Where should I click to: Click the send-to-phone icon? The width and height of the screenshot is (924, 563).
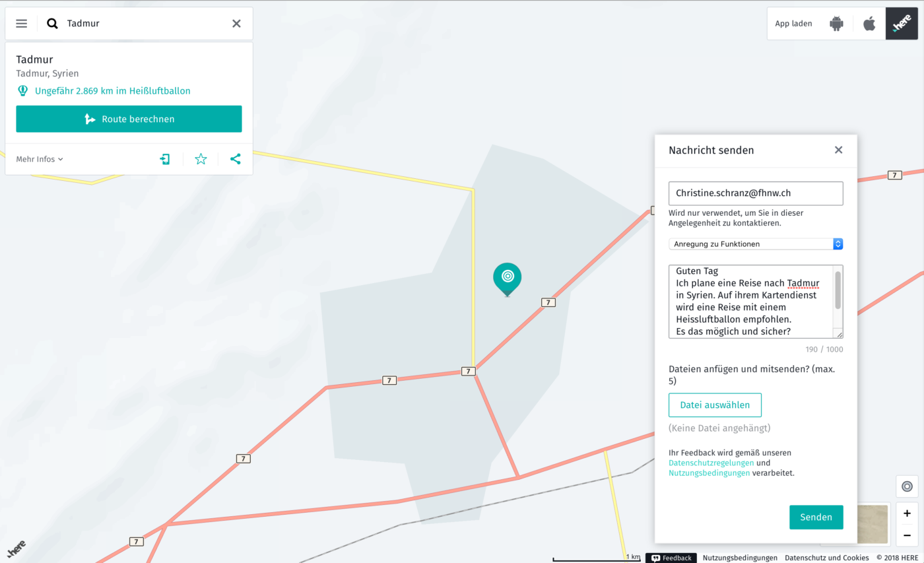tap(165, 159)
